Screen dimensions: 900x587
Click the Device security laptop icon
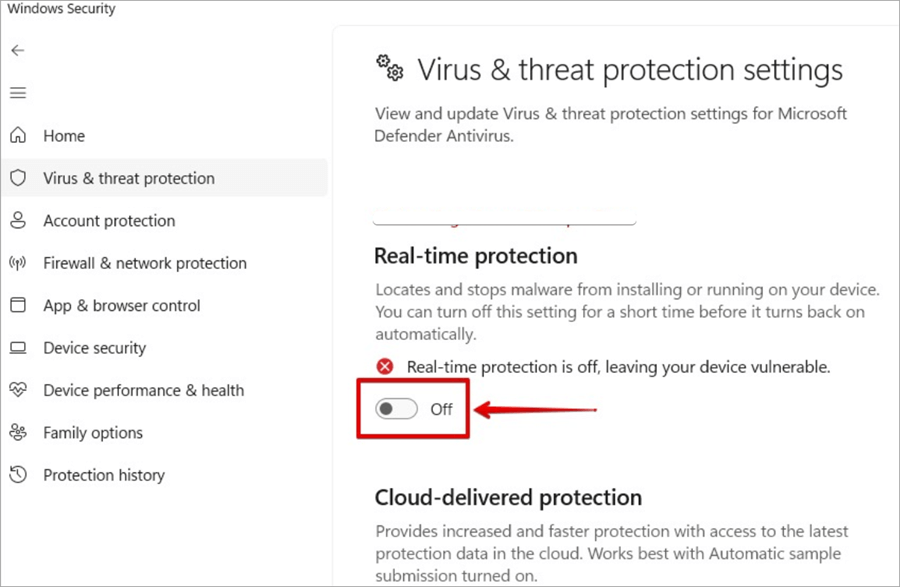20,347
